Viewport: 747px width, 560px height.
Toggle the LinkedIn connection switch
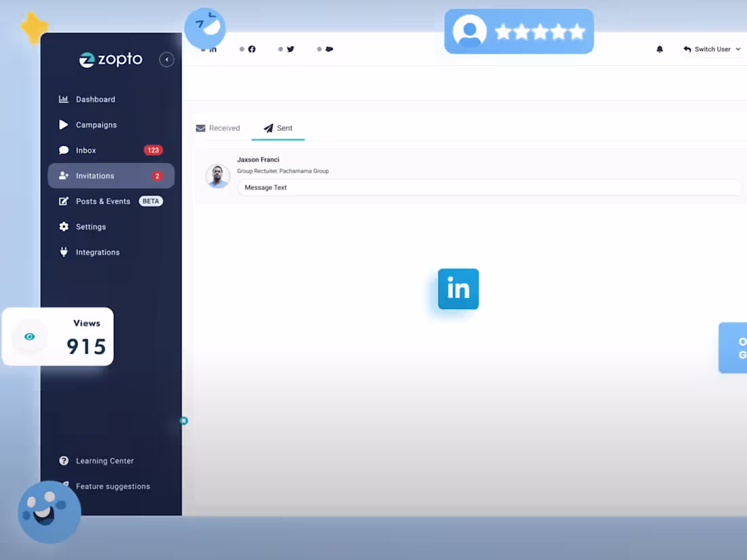tap(203, 49)
